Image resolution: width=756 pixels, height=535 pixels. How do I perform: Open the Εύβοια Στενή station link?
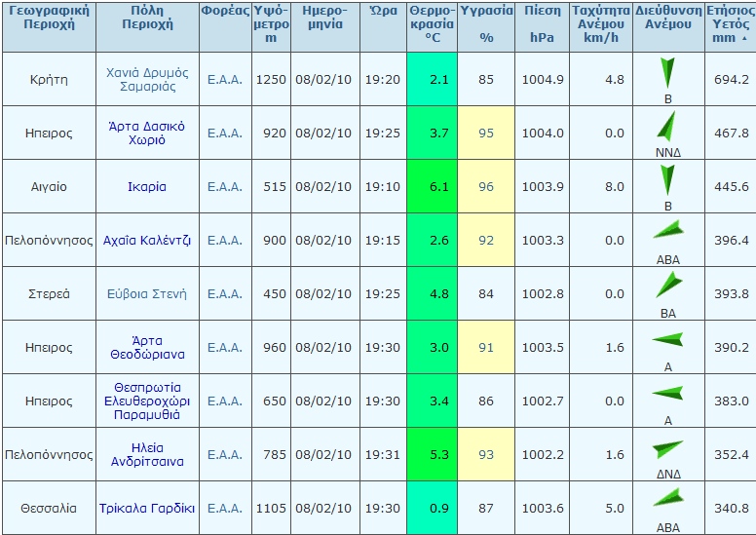click(146, 293)
